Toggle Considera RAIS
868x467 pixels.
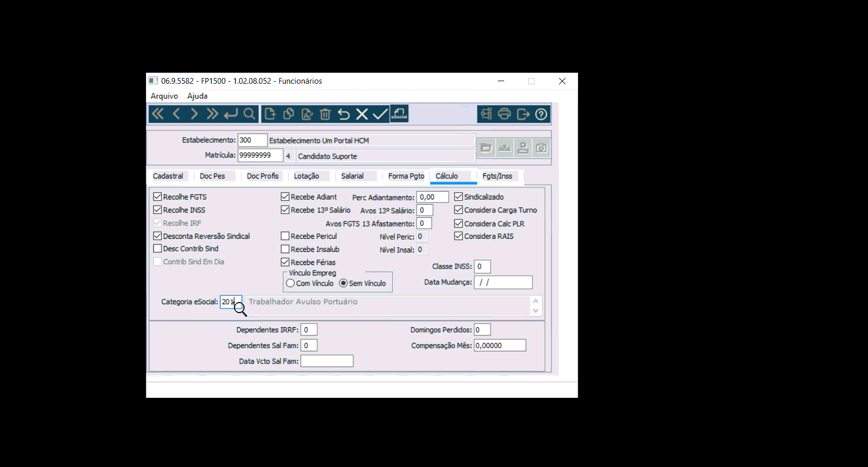point(459,236)
